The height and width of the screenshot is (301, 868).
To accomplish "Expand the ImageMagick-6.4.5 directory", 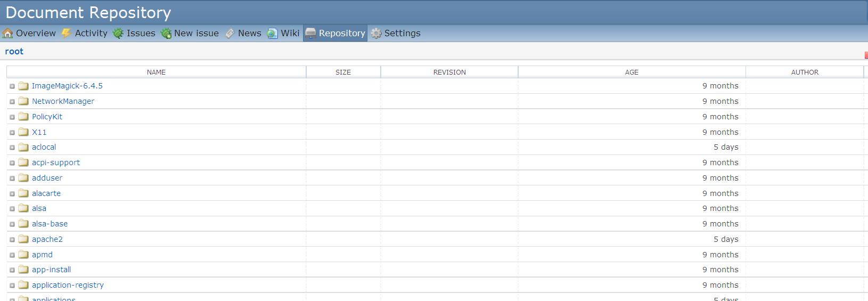I will pyautogui.click(x=12, y=86).
